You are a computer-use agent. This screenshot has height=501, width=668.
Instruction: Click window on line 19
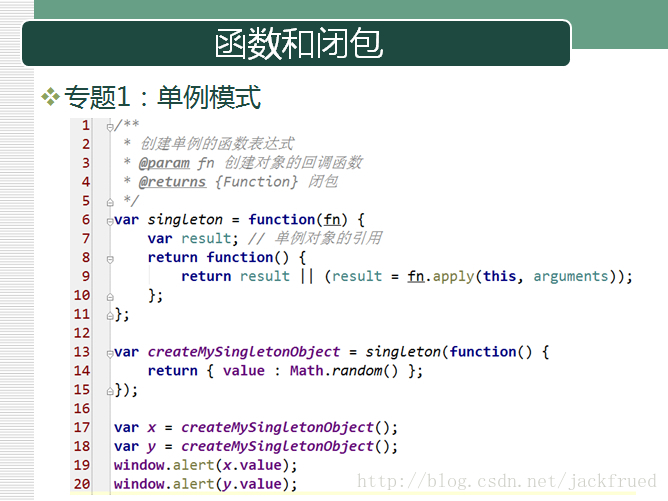click(x=139, y=465)
